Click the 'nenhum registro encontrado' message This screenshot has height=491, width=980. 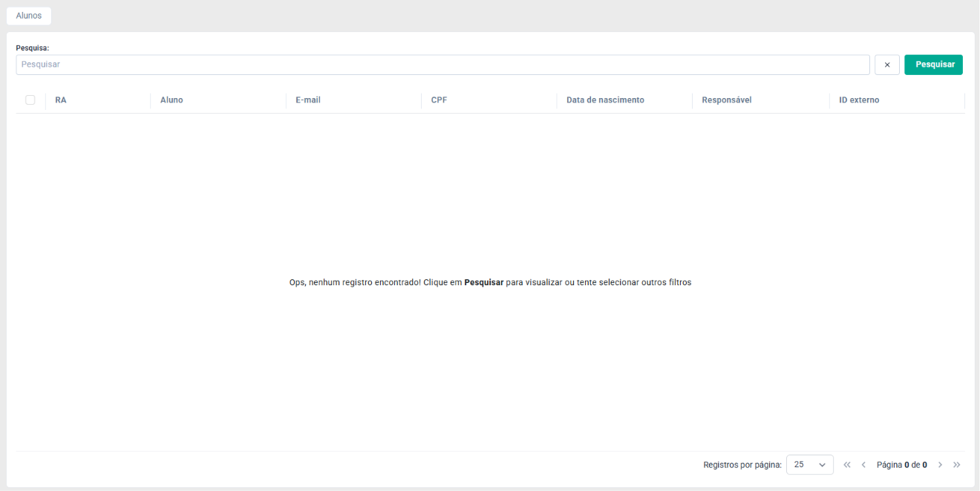490,282
